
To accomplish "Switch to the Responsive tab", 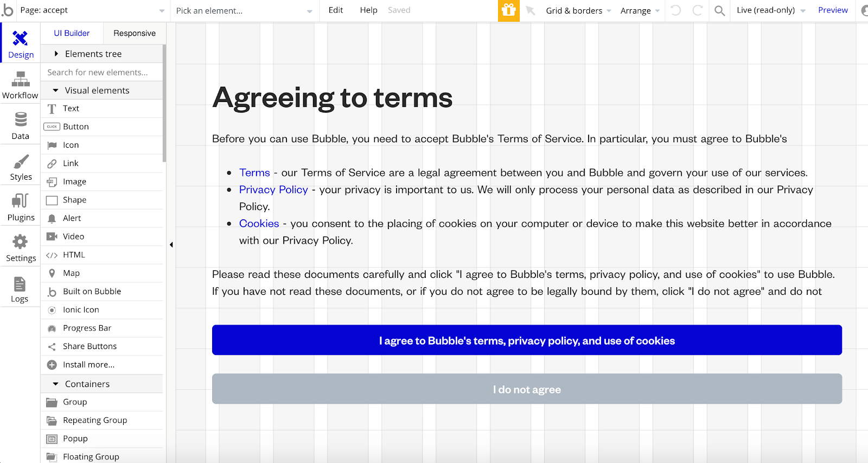I will pos(135,33).
